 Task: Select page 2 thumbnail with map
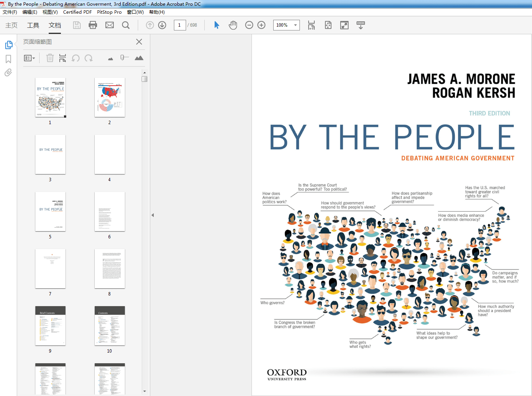pos(110,97)
